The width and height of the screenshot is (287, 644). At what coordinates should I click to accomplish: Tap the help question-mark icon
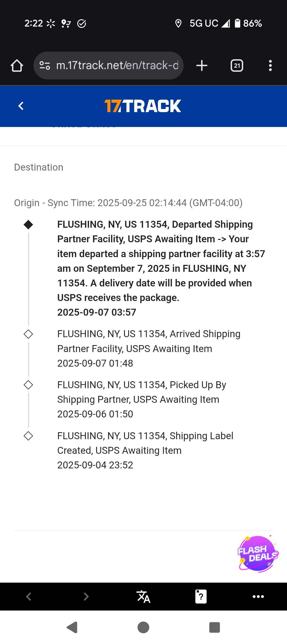(201, 597)
